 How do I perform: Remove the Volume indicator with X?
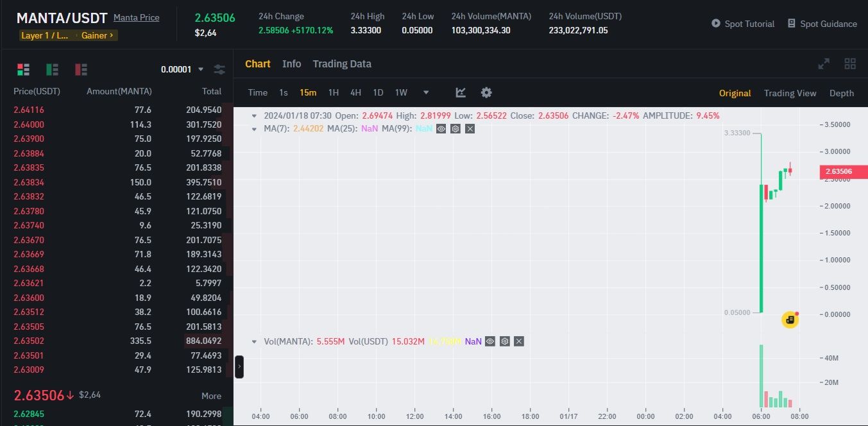click(519, 341)
